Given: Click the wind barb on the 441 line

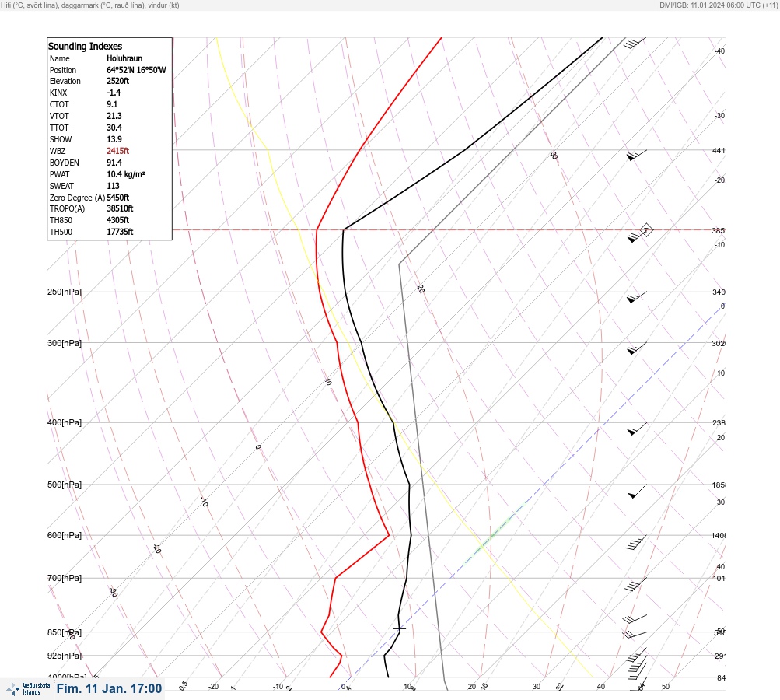Looking at the screenshot, I should 636,156.
